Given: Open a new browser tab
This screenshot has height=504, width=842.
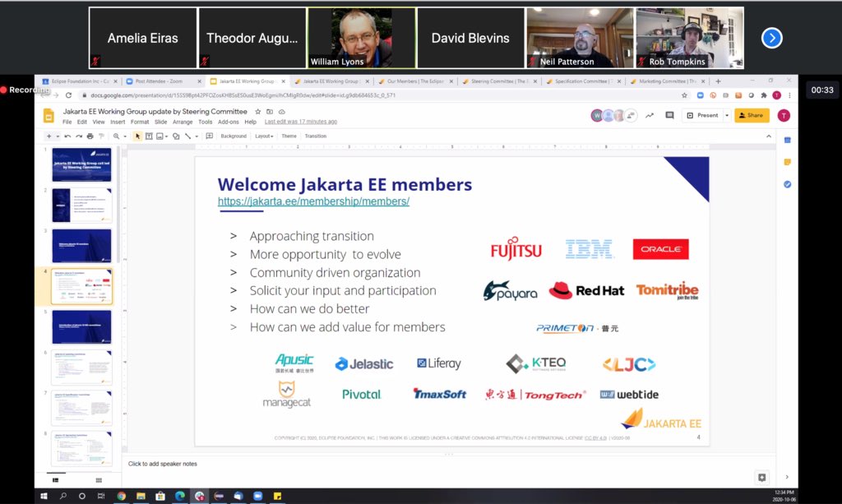Looking at the screenshot, I should point(718,81).
